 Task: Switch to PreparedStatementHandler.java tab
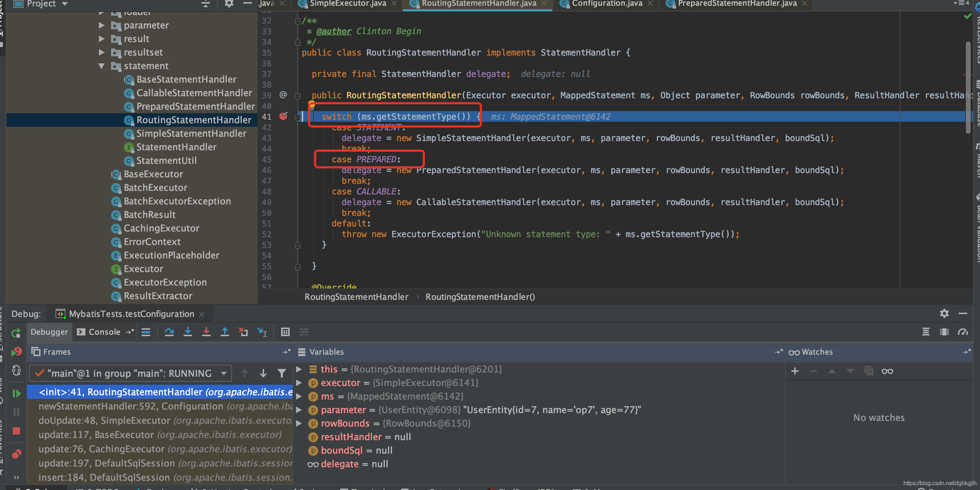pos(737,4)
